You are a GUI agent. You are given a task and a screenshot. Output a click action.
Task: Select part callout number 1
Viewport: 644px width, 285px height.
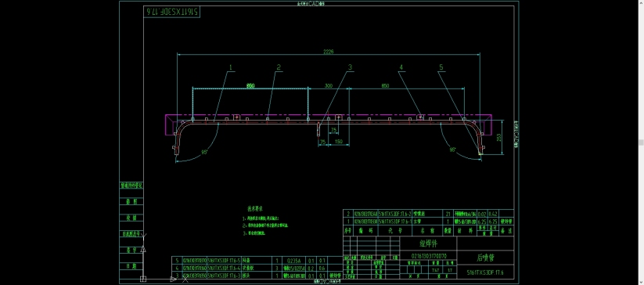231,67
